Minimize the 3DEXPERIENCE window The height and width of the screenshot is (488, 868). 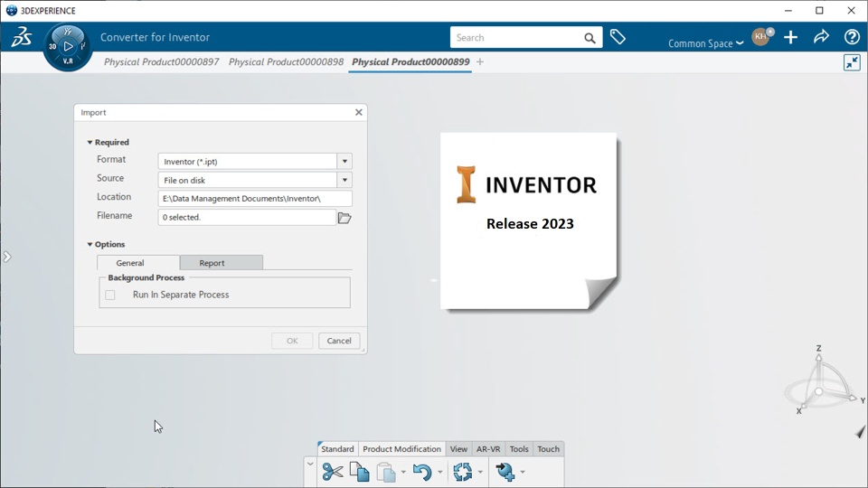pos(788,11)
